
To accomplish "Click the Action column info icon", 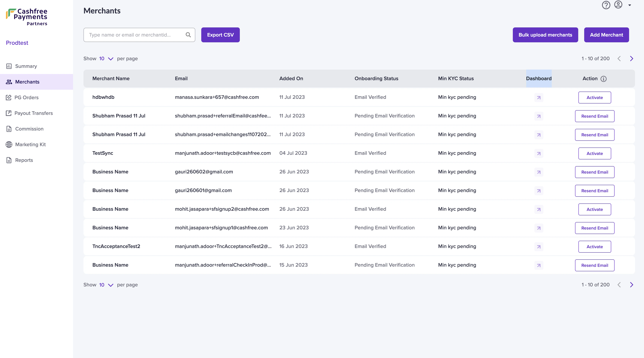I will (604, 78).
